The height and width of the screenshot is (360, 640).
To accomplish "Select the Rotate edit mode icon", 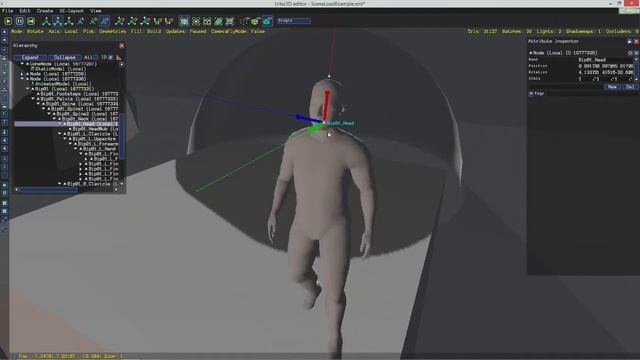I will [x=58, y=21].
